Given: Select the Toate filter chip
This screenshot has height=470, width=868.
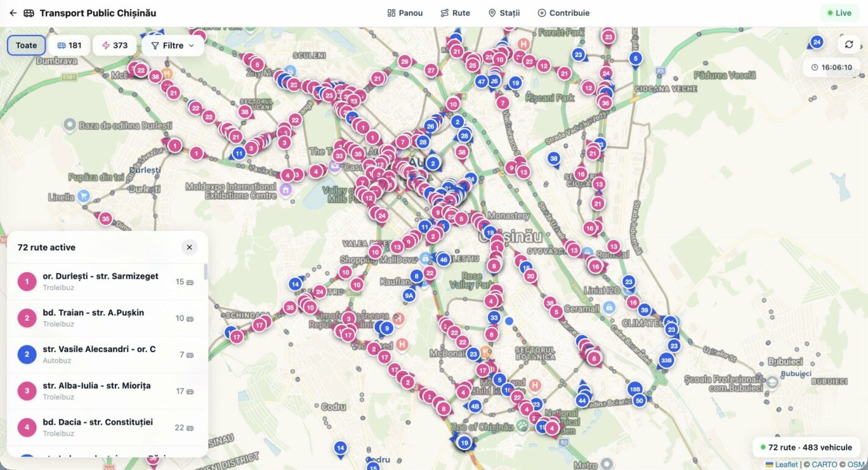Looking at the screenshot, I should [x=26, y=45].
